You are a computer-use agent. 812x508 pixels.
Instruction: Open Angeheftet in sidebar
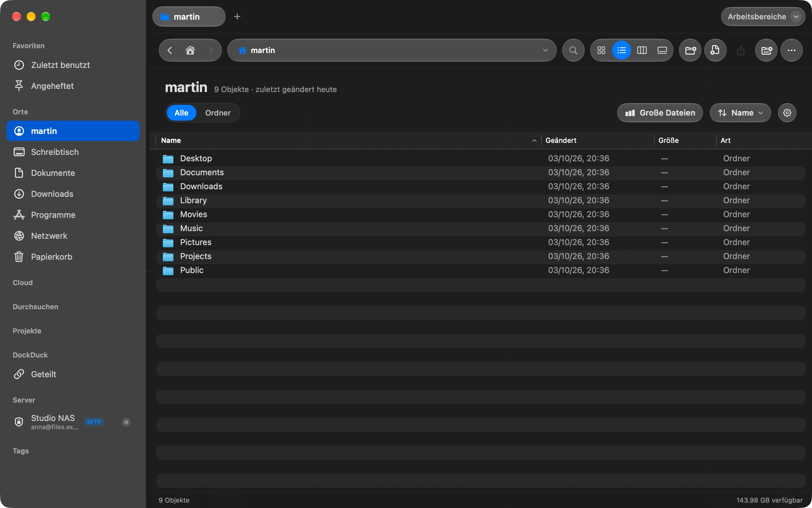click(73, 86)
